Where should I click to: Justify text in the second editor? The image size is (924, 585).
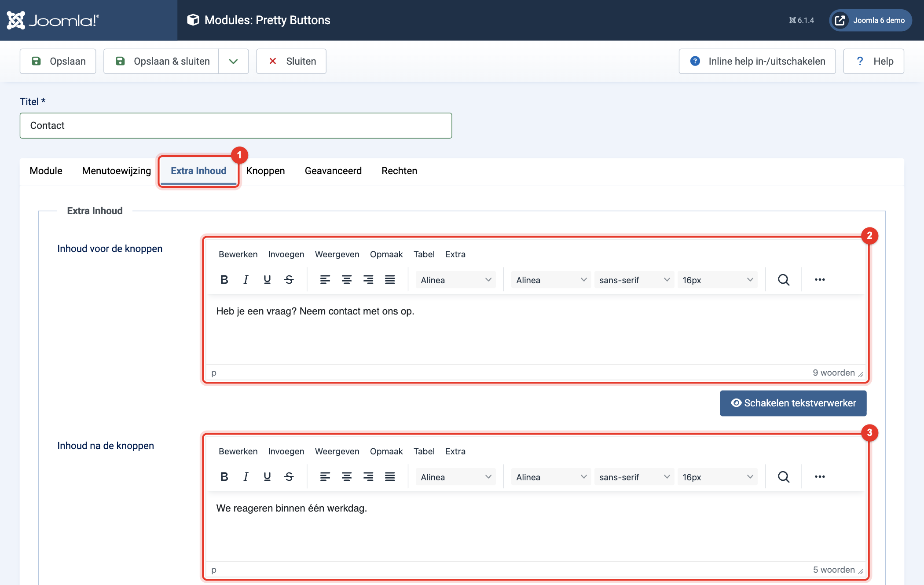point(389,477)
